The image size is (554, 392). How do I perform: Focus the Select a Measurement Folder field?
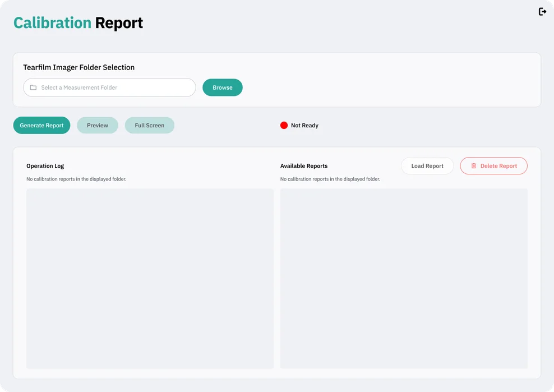pos(109,87)
